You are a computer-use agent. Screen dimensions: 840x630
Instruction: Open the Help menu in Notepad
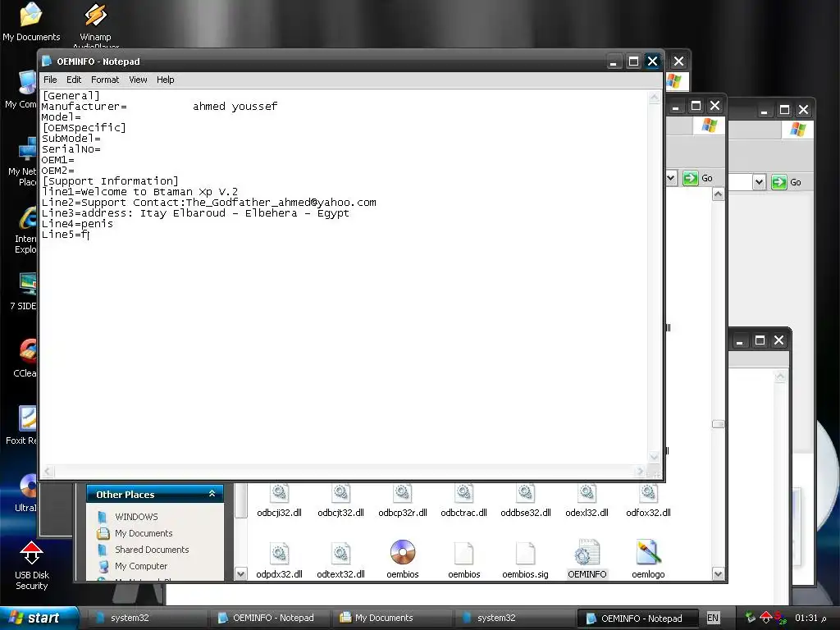[166, 80]
